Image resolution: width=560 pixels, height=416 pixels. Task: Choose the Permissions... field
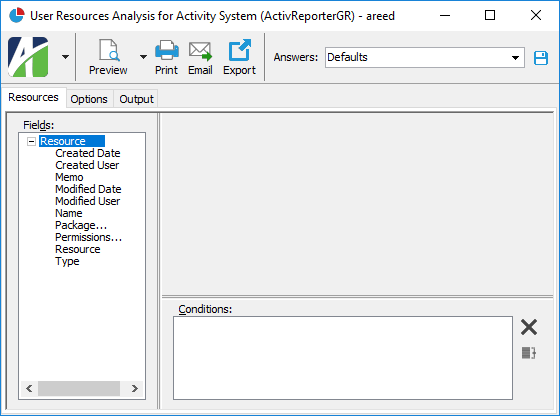89,237
